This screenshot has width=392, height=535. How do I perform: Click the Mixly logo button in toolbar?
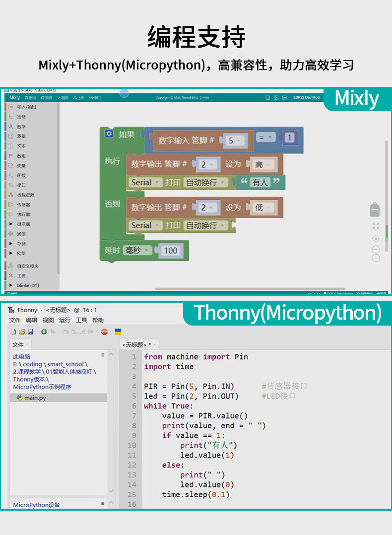point(14,98)
